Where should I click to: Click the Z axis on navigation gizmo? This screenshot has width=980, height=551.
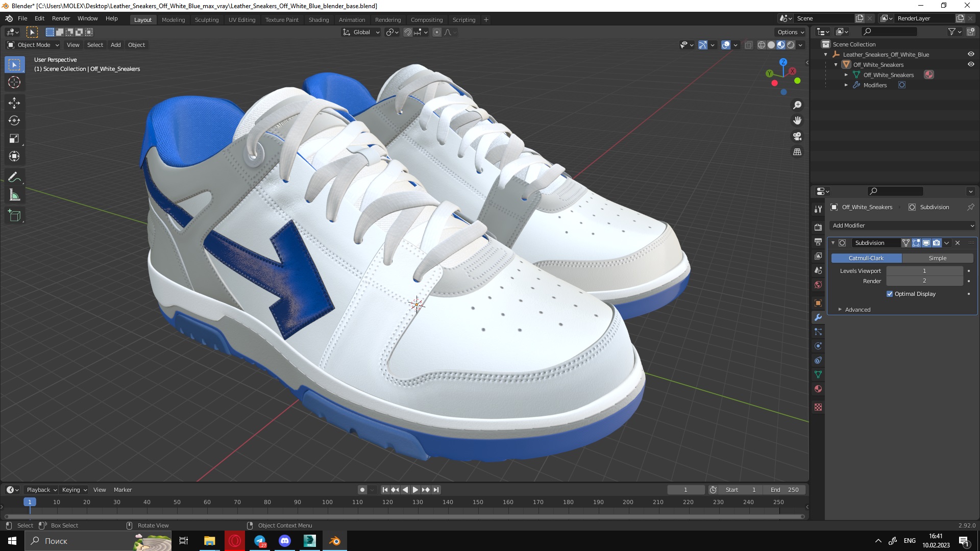[783, 62]
